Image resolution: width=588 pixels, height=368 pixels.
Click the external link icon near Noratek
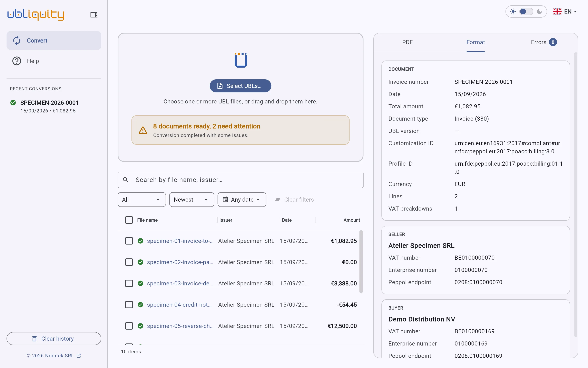pyautogui.click(x=79, y=356)
